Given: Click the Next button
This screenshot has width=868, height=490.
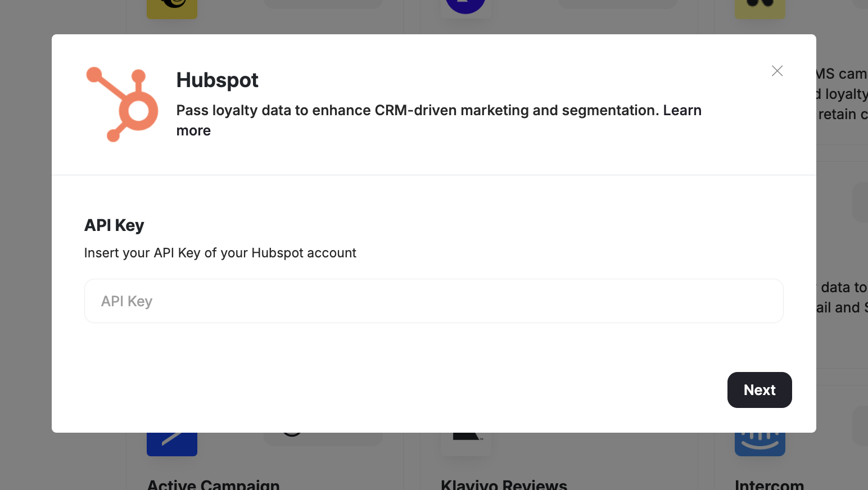Looking at the screenshot, I should coord(759,390).
